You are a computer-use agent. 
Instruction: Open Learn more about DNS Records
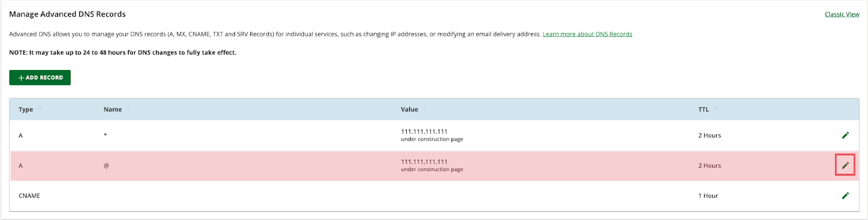(x=588, y=34)
